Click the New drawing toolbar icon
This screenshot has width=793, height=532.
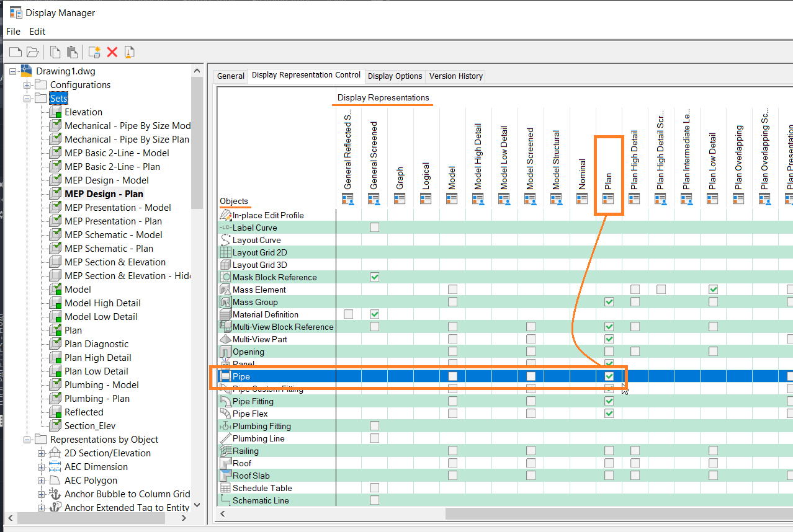tap(16, 52)
